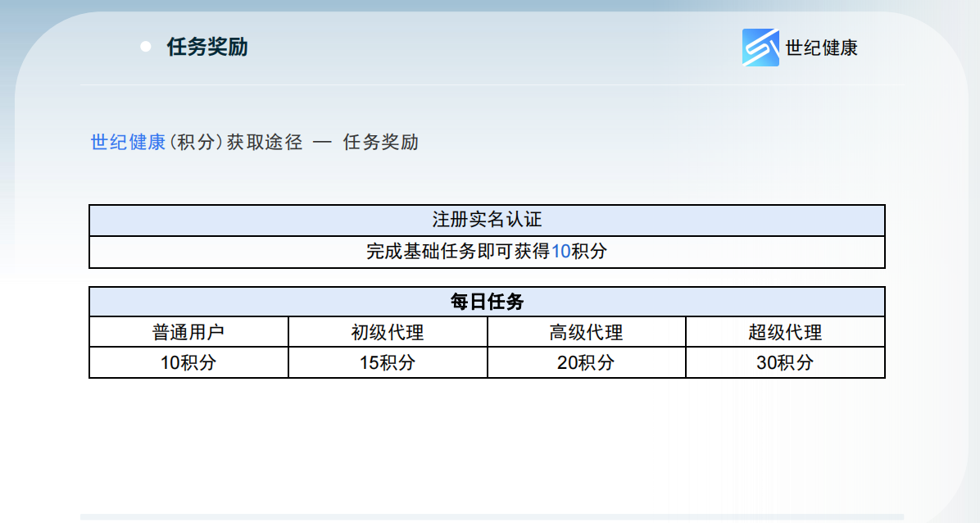The height and width of the screenshot is (523, 980).
Task: Select the 任务奖励 slide heading
Action: (x=206, y=47)
